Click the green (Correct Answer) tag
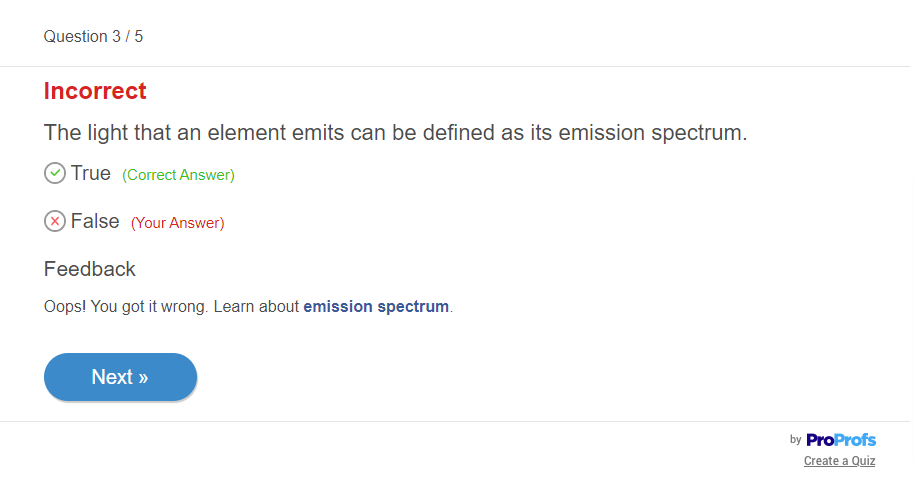The height and width of the screenshot is (490, 914). pyautogui.click(x=178, y=175)
